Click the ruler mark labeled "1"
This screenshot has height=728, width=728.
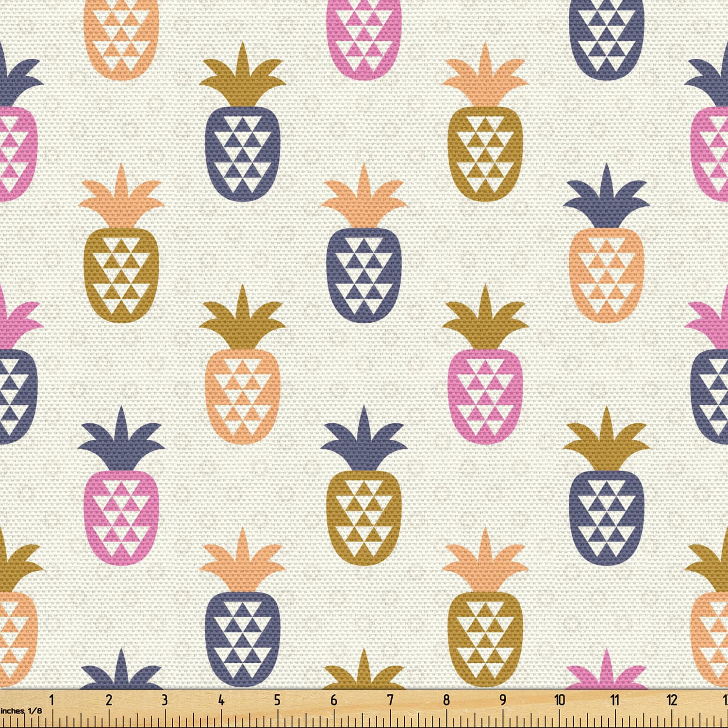click(51, 700)
